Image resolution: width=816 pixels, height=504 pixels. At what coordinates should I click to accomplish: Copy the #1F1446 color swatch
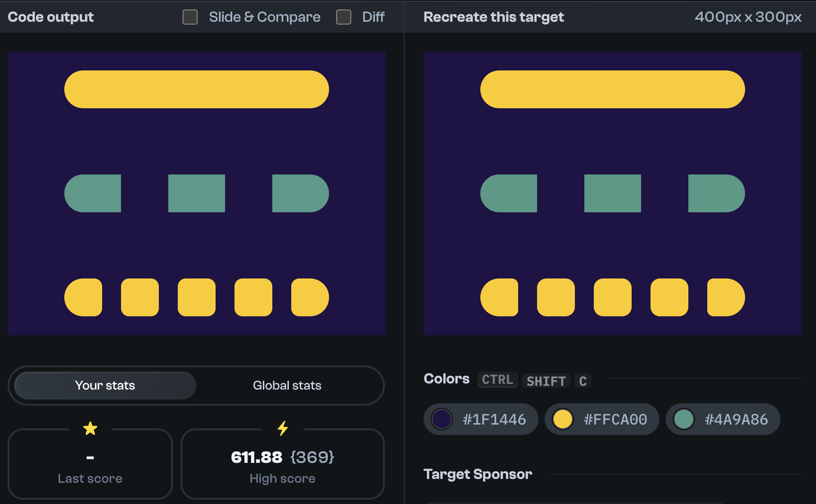[x=481, y=419]
